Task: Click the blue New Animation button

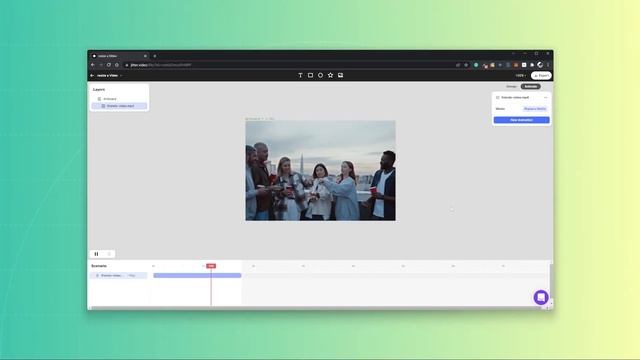Action: click(522, 120)
